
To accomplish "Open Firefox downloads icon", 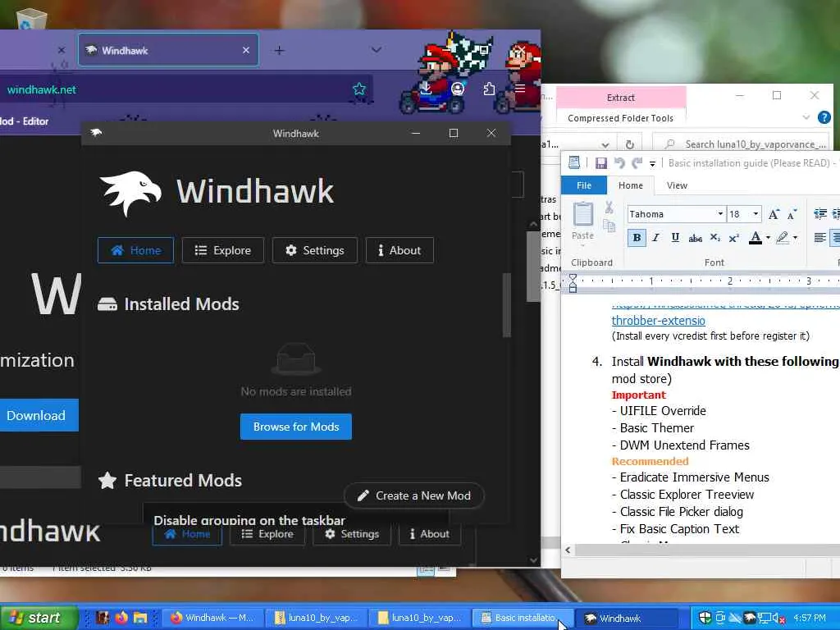I will (426, 89).
